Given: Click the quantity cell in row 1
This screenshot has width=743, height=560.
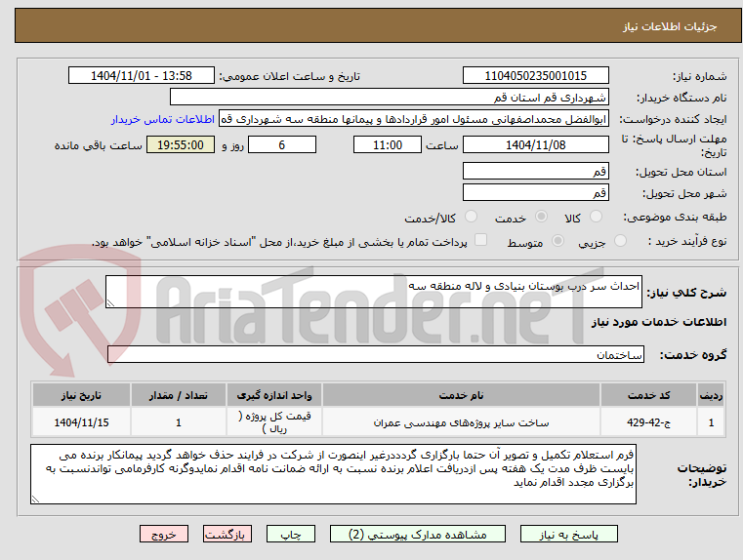Looking at the screenshot, I should click(178, 422).
